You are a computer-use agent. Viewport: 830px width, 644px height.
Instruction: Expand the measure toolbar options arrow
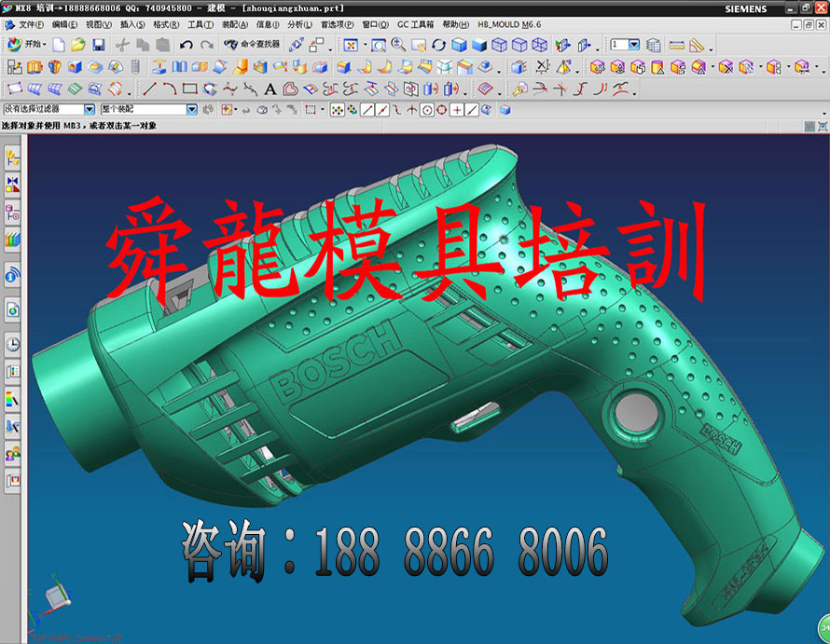[711, 49]
